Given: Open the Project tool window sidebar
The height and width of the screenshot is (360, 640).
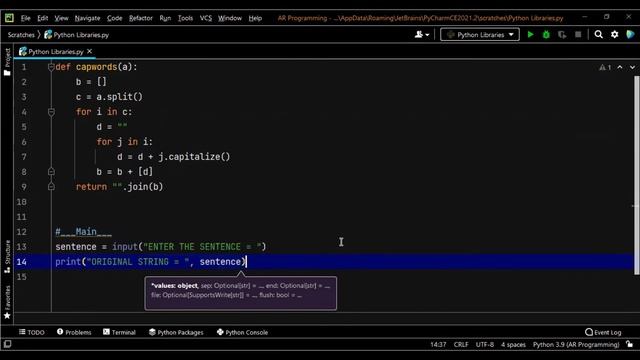Looking at the screenshot, I should [x=7, y=61].
